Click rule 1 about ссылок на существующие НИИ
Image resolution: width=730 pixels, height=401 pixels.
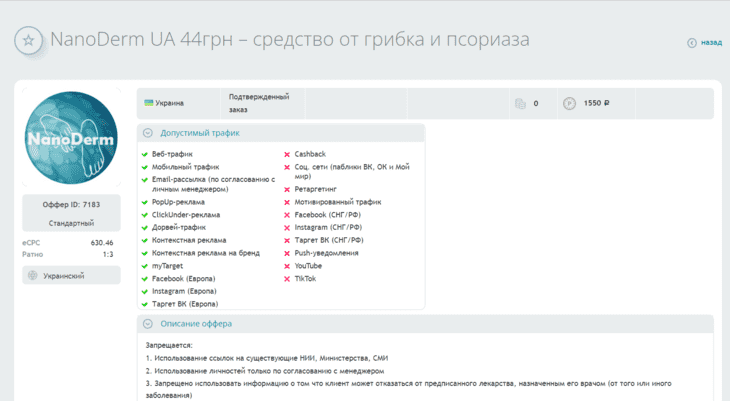266,358
